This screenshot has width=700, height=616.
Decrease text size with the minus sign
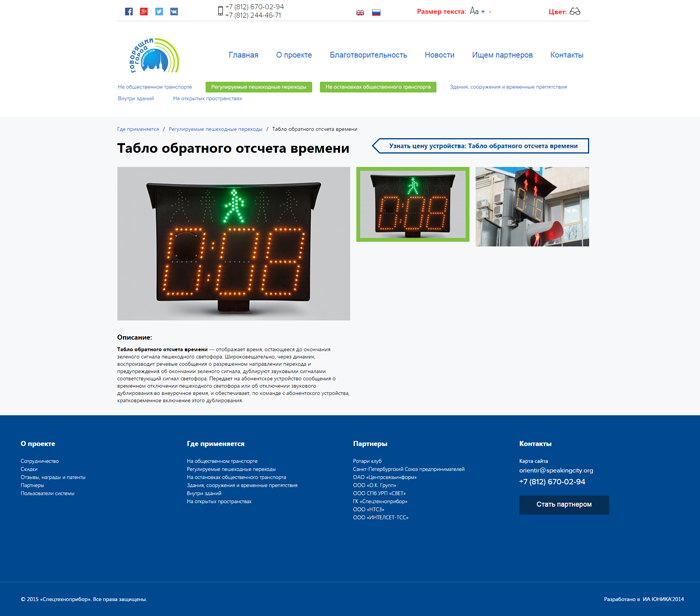[x=490, y=12]
